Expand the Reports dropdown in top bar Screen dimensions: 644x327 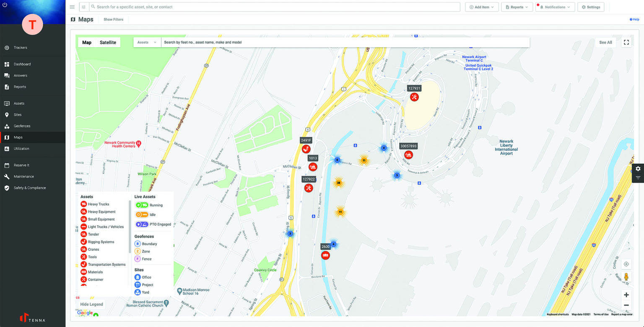coord(517,7)
